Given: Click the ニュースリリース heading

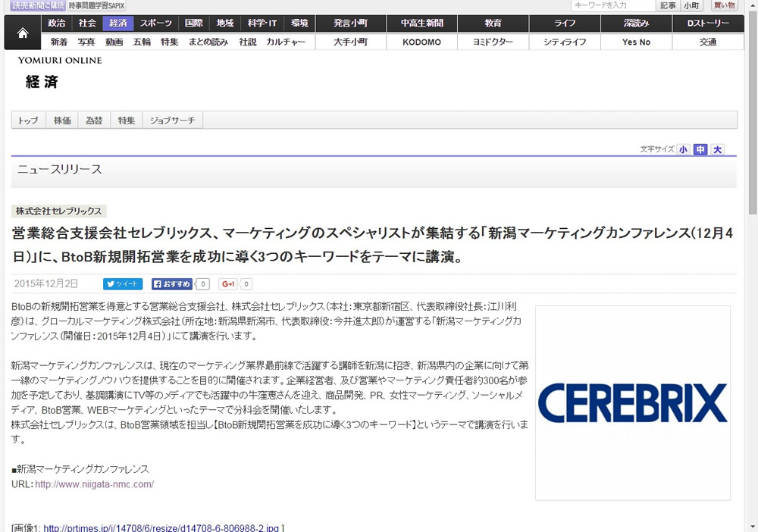Looking at the screenshot, I should tap(59, 169).
